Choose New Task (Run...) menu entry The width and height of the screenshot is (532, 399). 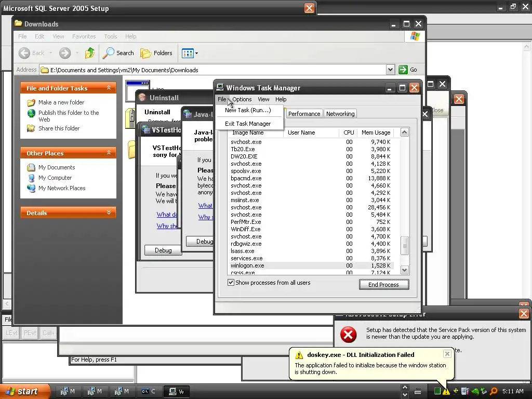[248, 110]
